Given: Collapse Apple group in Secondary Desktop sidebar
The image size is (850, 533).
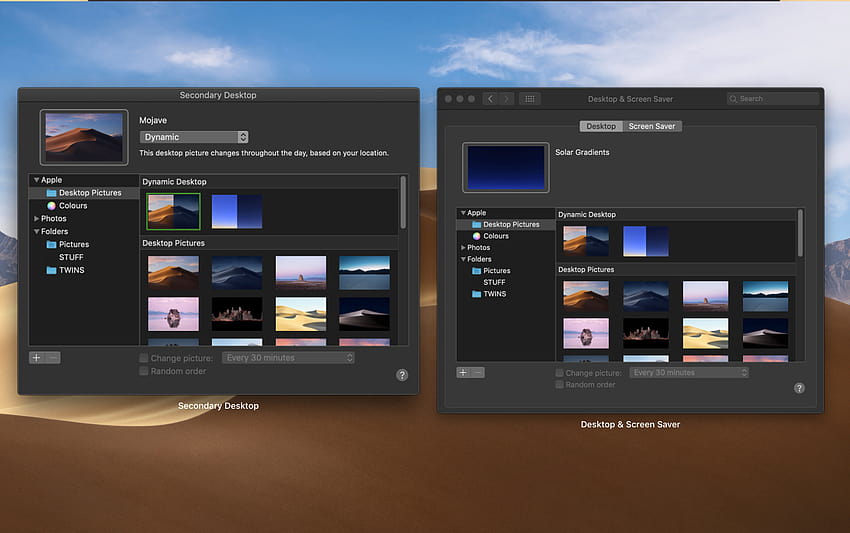Looking at the screenshot, I should click(x=36, y=179).
